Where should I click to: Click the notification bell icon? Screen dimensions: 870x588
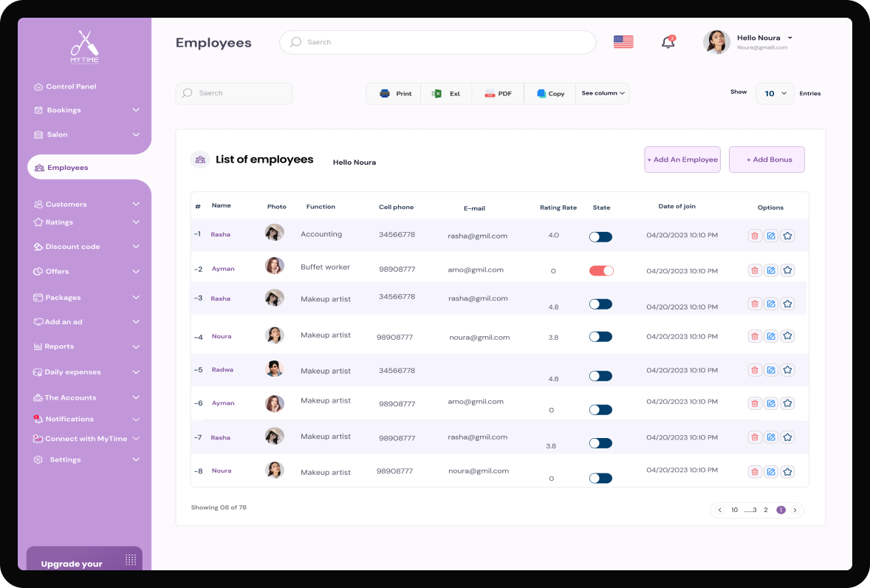pyautogui.click(x=668, y=42)
